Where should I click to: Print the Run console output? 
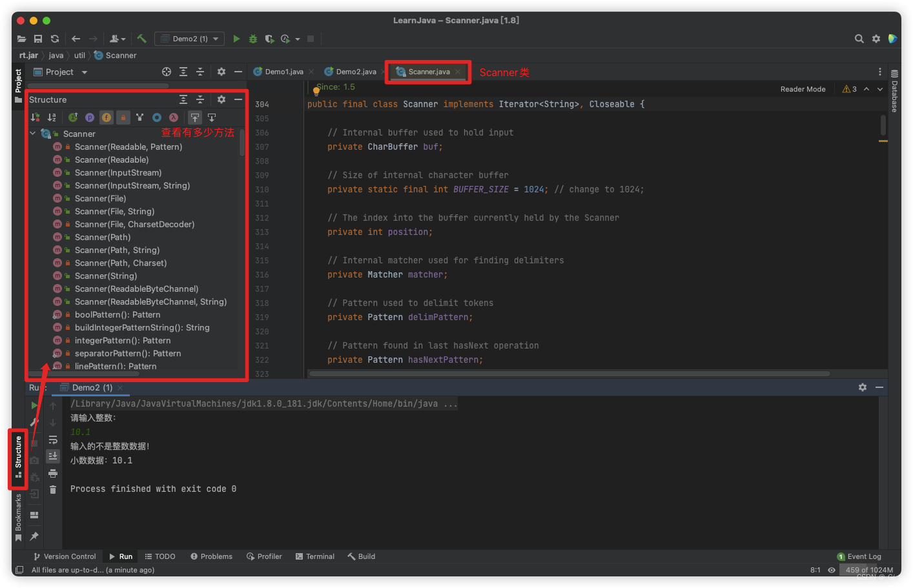tap(53, 473)
